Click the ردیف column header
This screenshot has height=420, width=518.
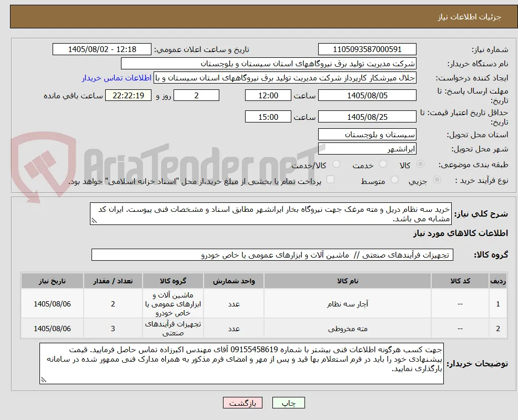498,281
